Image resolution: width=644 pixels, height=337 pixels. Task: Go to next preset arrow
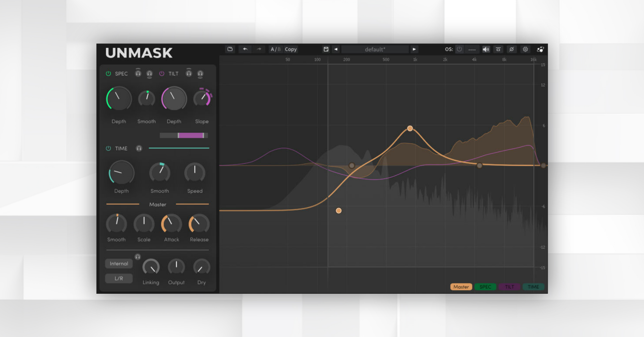coord(414,49)
